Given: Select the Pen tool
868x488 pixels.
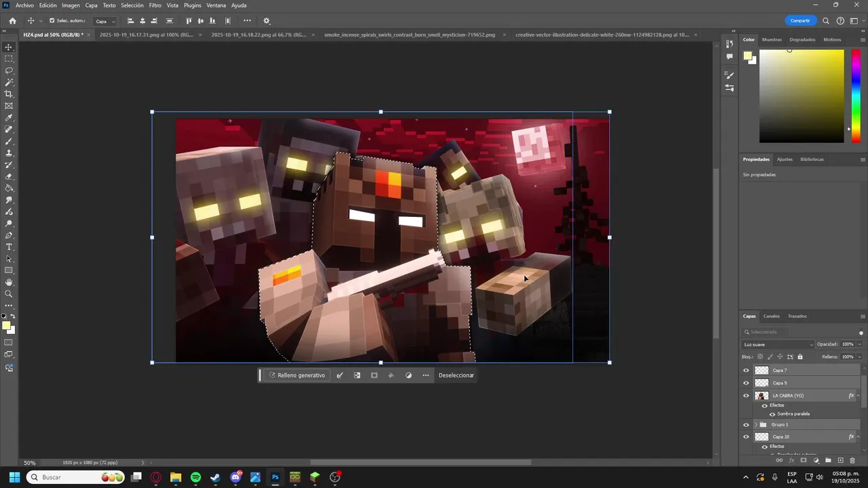Looking at the screenshot, I should click(x=9, y=235).
